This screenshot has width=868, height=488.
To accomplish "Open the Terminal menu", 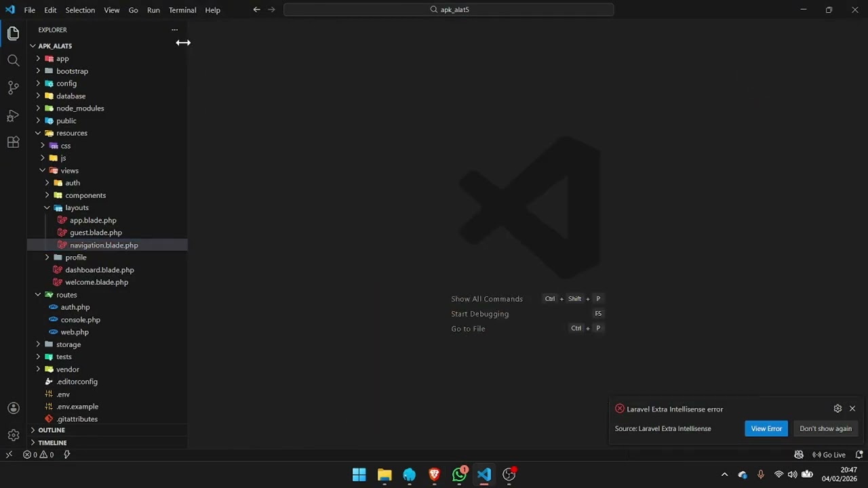I will [182, 10].
